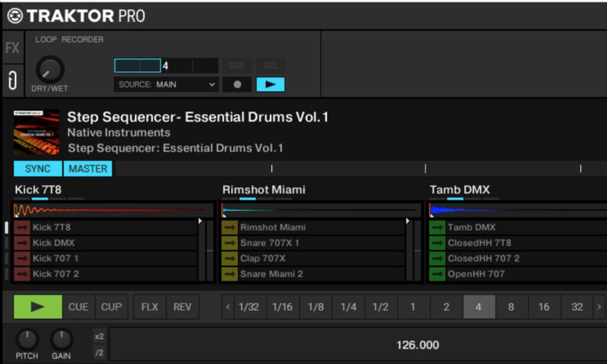Image resolution: width=607 pixels, height=364 pixels.
Task: Click the green arrow beside Tamb DMX
Action: (x=437, y=227)
